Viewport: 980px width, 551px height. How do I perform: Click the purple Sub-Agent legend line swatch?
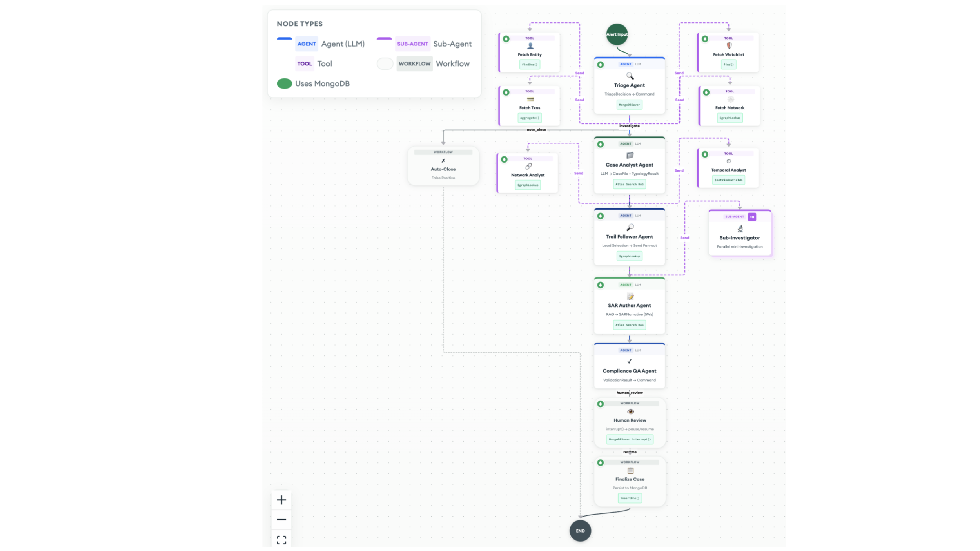[384, 38]
